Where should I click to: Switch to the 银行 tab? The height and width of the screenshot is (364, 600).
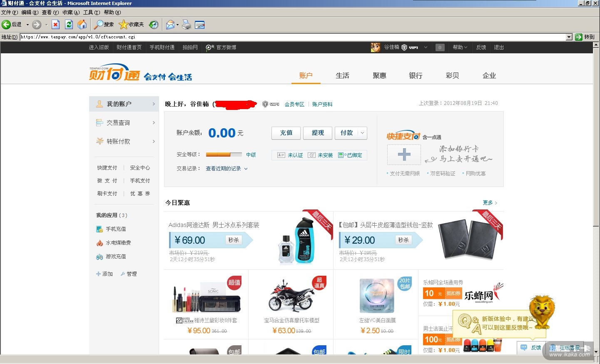[x=416, y=75]
